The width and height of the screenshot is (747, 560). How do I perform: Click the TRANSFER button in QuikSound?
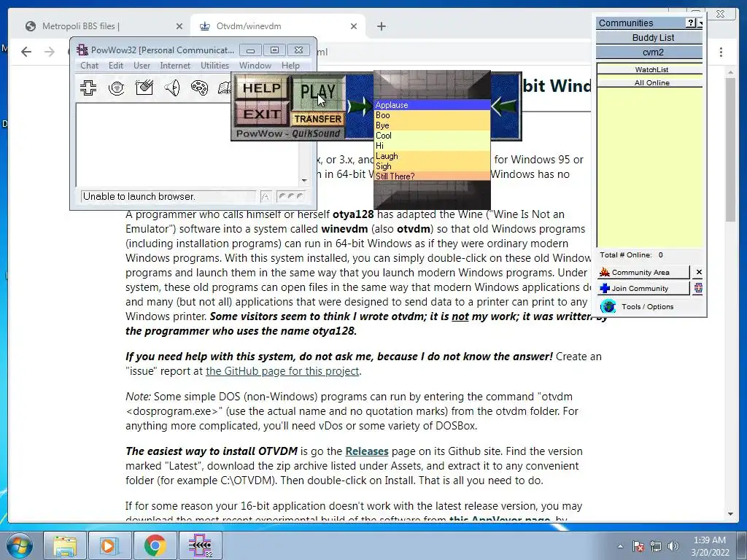[x=318, y=119]
